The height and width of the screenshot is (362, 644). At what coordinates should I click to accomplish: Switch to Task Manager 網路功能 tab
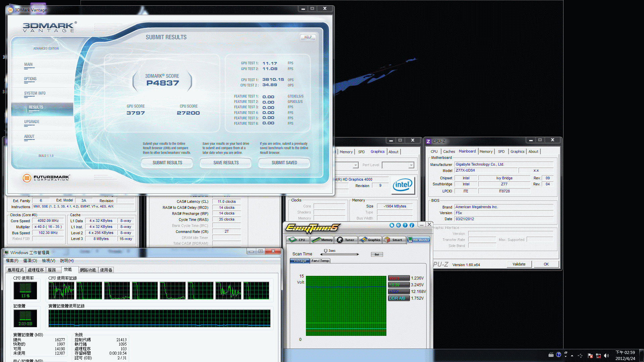88,270
